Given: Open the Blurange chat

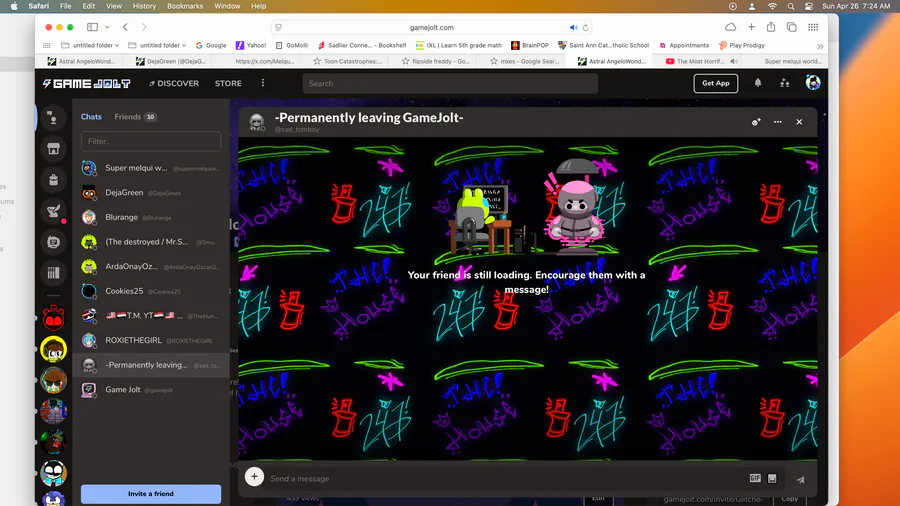Looking at the screenshot, I should point(151,217).
